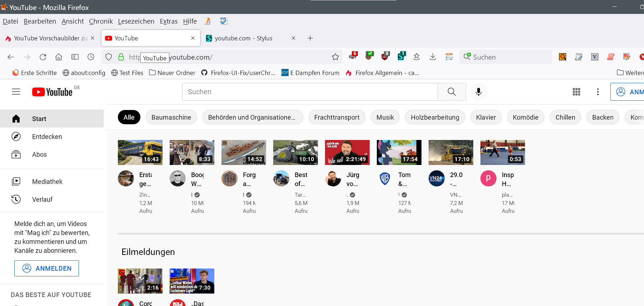Select the Klavier filter chip

pos(486,117)
